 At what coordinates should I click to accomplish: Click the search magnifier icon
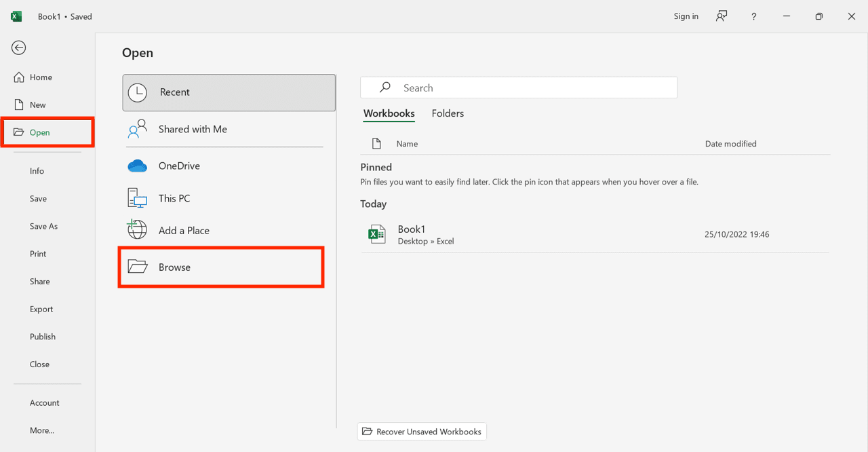[385, 88]
